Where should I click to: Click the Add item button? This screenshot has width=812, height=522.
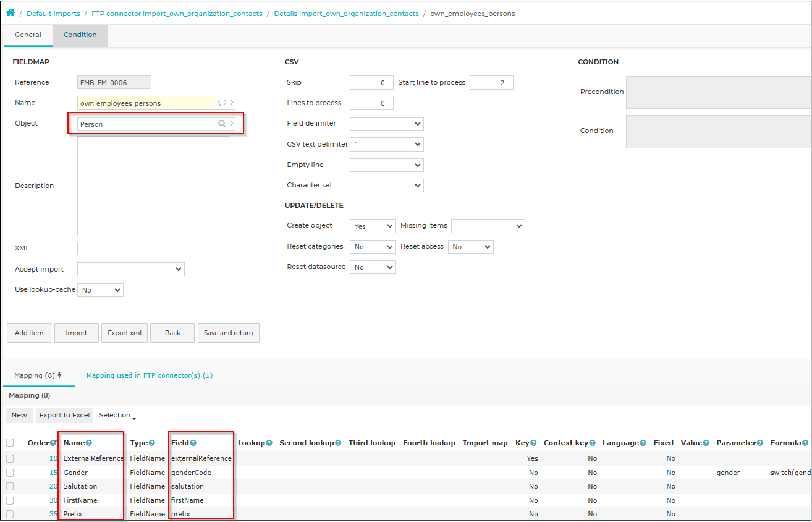coord(29,333)
